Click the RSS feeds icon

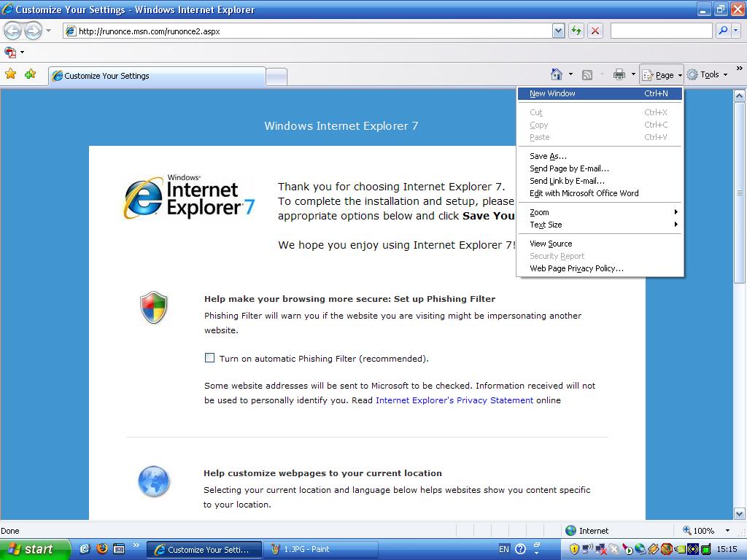587,75
